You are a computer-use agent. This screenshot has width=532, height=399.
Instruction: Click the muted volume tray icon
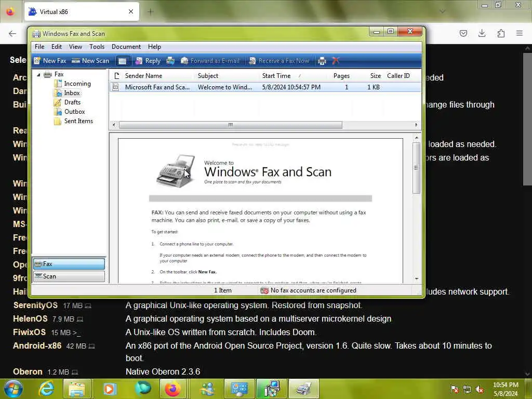pos(480,390)
